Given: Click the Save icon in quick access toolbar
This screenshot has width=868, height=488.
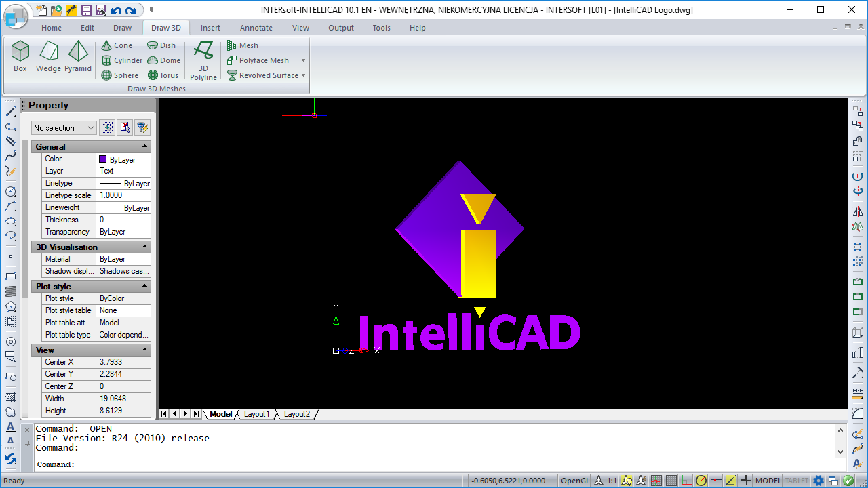Looking at the screenshot, I should pyautogui.click(x=86, y=10).
